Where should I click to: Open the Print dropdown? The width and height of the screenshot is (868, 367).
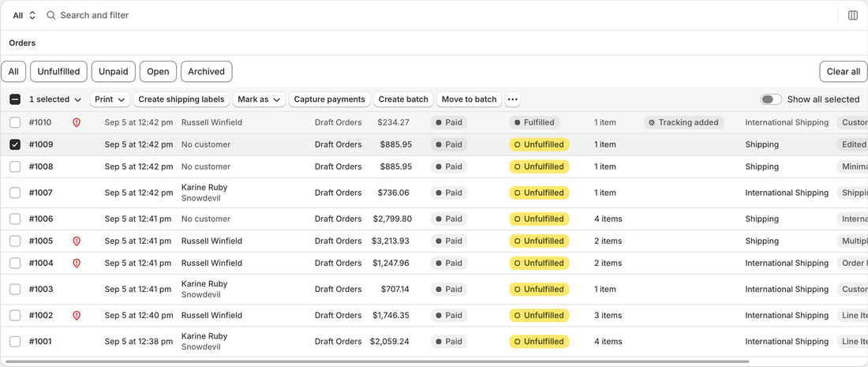coord(110,99)
